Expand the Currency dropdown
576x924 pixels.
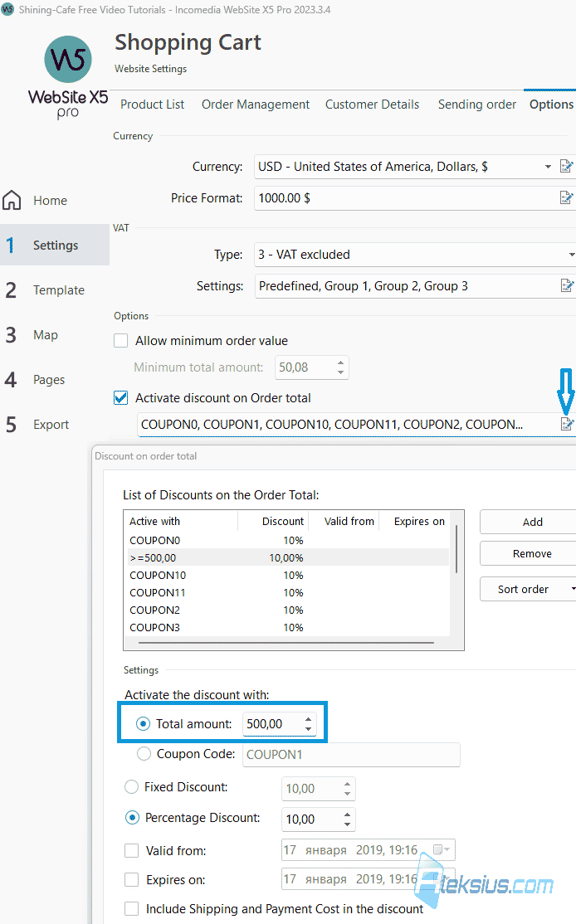point(548,167)
